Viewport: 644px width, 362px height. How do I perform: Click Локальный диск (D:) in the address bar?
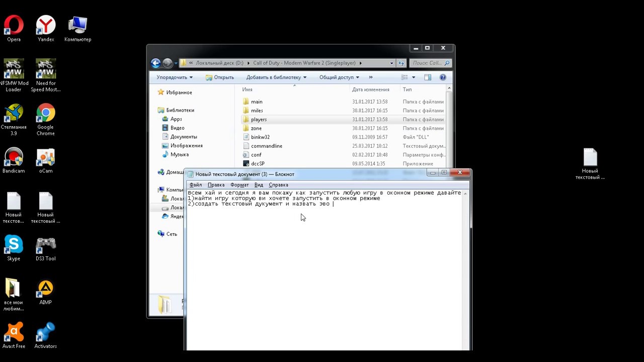pos(219,63)
